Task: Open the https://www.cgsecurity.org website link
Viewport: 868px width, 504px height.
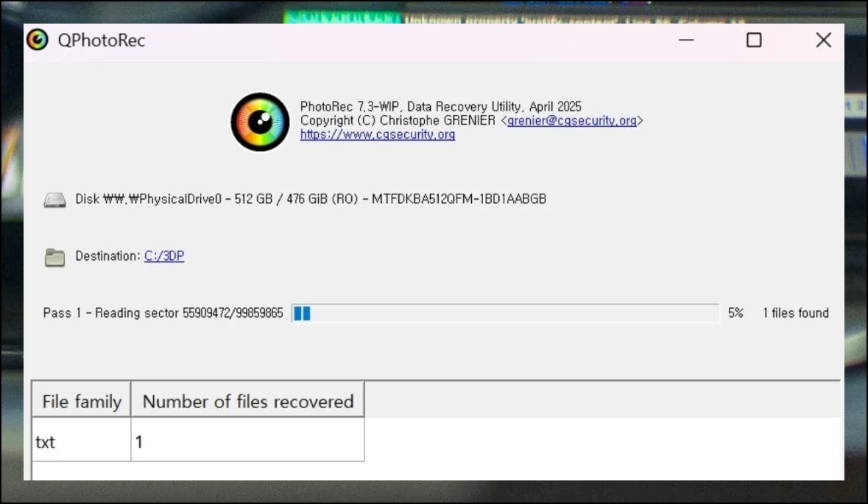Action: (x=378, y=135)
